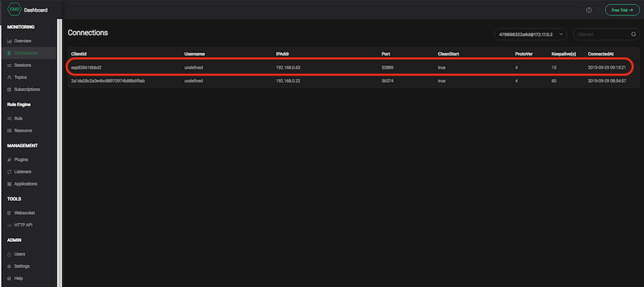Click the Keepalive(s) column header
This screenshot has height=287, width=644.
[563, 54]
